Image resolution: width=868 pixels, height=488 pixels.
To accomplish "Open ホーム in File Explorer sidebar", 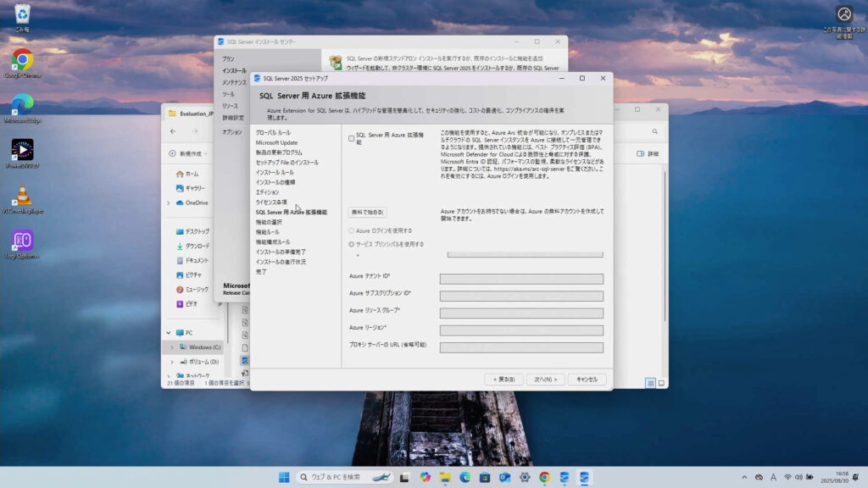I will [187, 174].
